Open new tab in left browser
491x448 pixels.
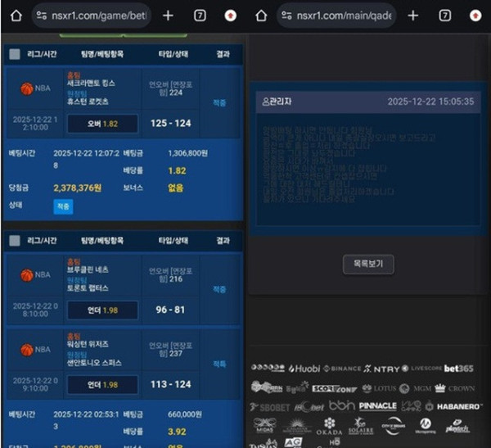point(168,16)
